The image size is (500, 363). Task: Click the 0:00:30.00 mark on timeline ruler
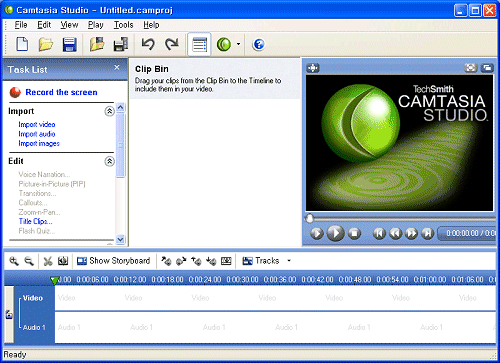(242, 279)
